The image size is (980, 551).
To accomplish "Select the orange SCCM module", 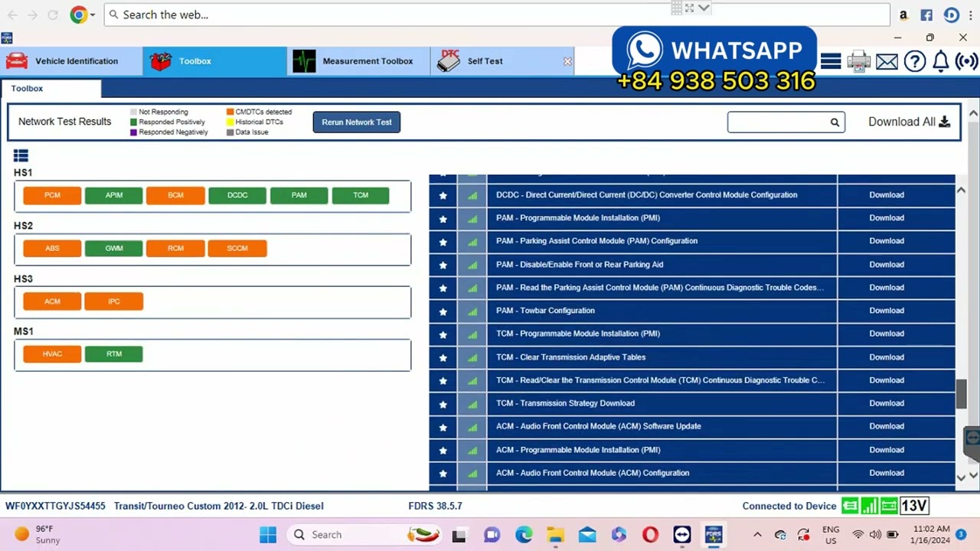I will coord(237,248).
